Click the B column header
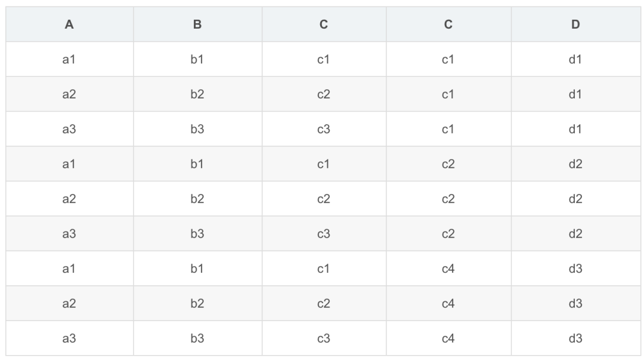This screenshot has width=644, height=364. [197, 24]
